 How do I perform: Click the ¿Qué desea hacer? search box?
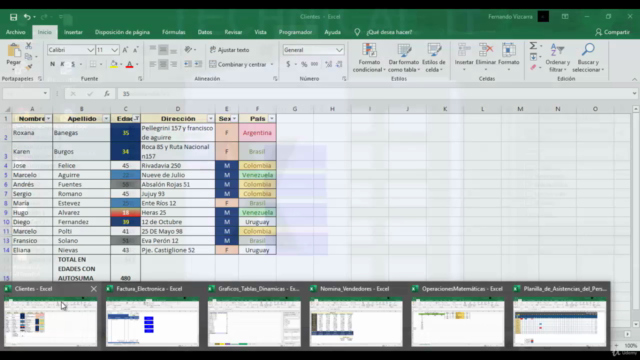tap(389, 32)
